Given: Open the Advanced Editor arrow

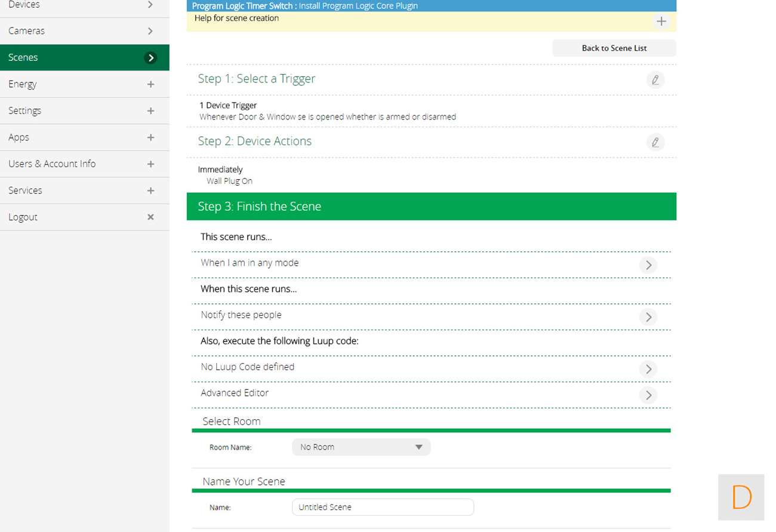Looking at the screenshot, I should [x=648, y=395].
